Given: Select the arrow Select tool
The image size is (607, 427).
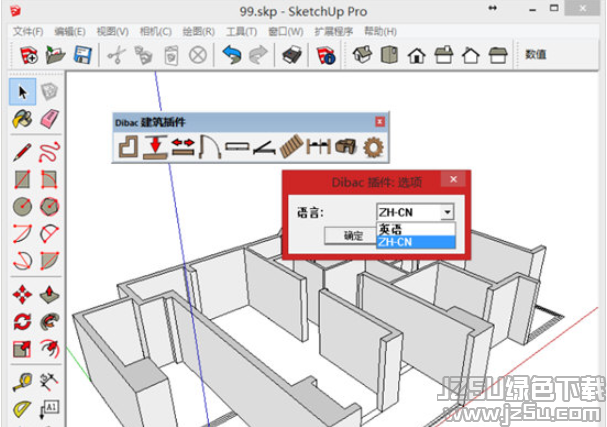Looking at the screenshot, I should [x=22, y=92].
